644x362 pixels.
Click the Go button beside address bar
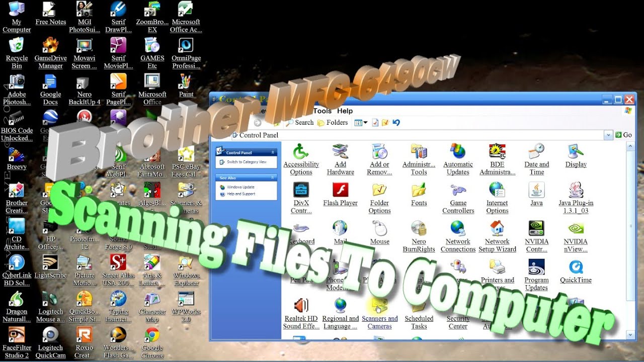pyautogui.click(x=623, y=135)
